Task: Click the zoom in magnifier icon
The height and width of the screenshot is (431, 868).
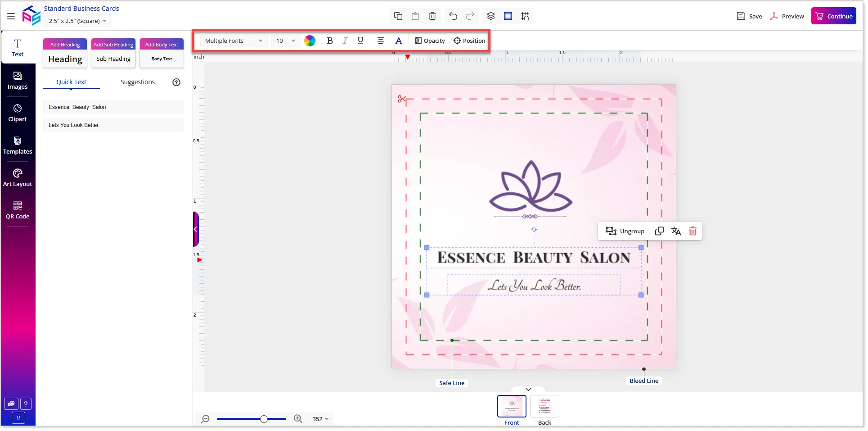Action: (298, 419)
